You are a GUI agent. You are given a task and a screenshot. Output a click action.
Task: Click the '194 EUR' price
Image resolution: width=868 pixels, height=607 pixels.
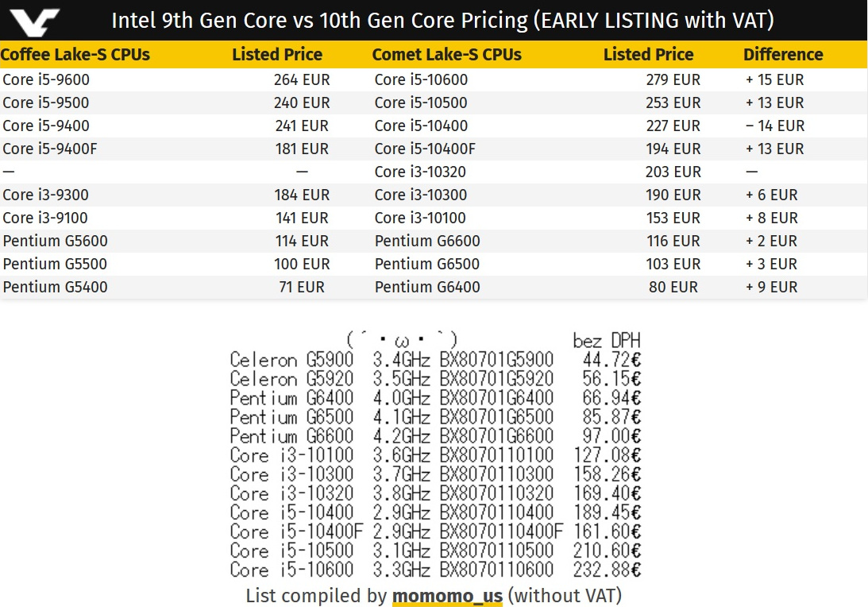pos(673,149)
